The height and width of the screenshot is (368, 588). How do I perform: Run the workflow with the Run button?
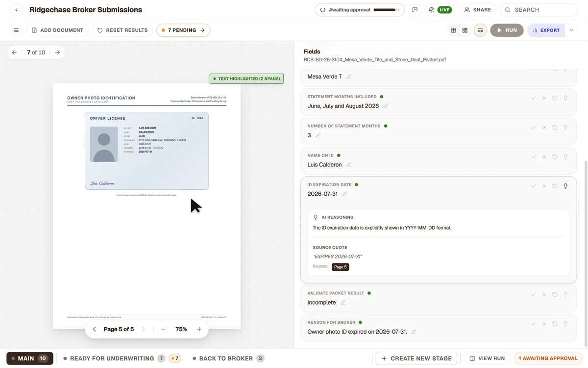(507, 30)
